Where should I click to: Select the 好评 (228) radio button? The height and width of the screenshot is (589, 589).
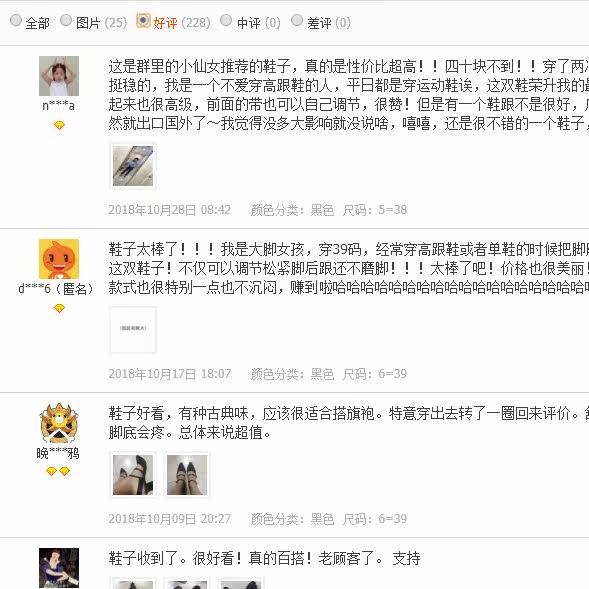[143, 21]
